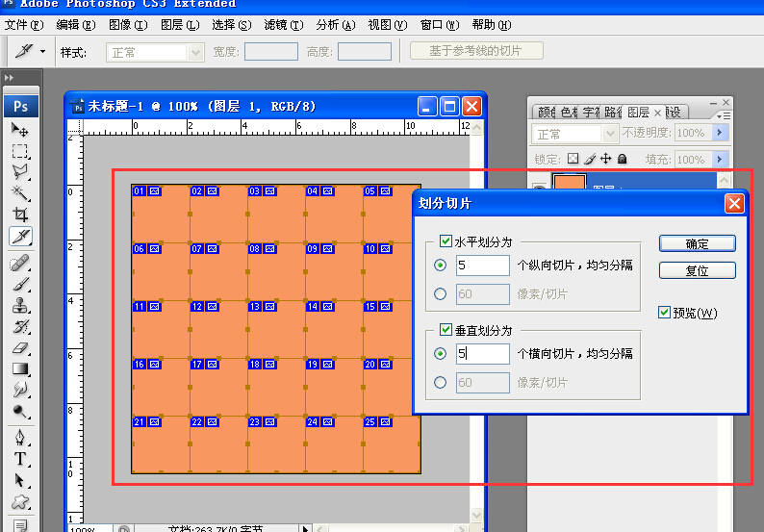The height and width of the screenshot is (532, 764).
Task: Toggle the 垂直划分为 checkbox
Action: click(446, 329)
